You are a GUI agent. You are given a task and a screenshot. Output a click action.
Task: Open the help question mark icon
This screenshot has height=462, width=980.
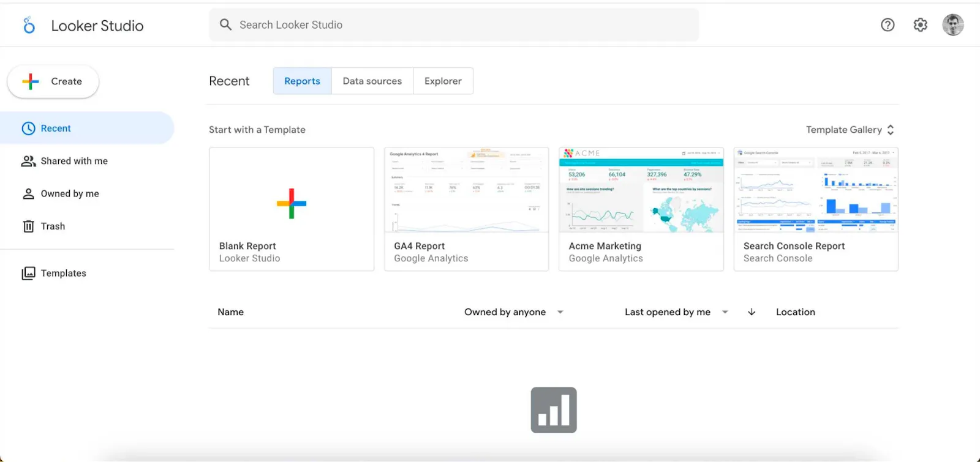888,25
